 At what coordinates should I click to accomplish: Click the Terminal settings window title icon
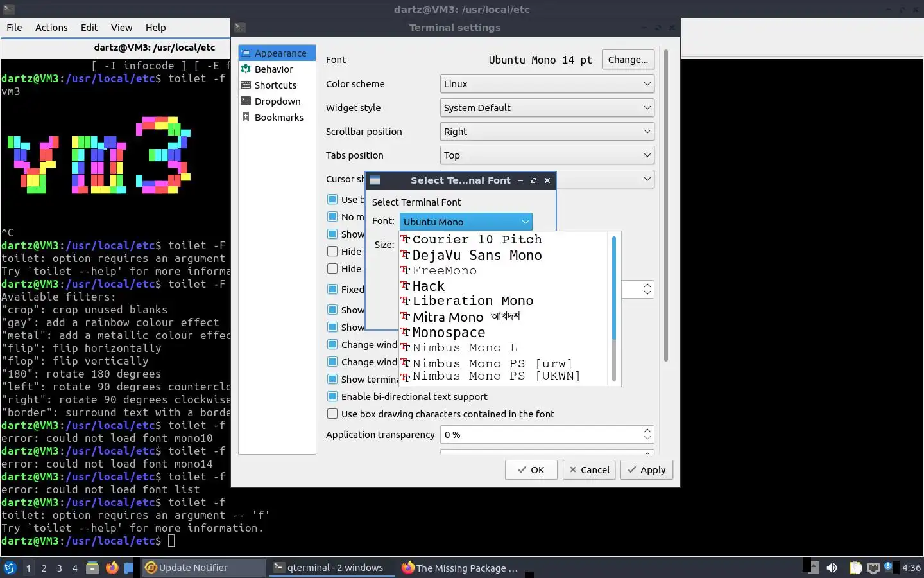pyautogui.click(x=240, y=27)
